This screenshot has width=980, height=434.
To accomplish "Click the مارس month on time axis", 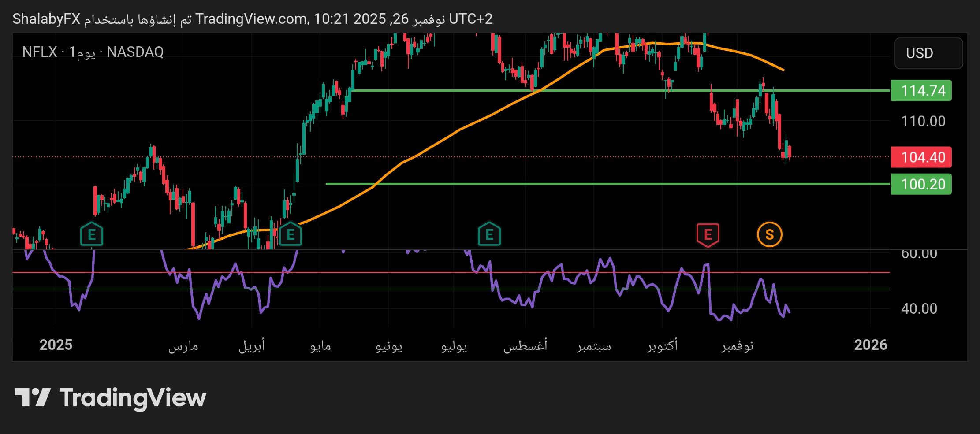I will click(183, 346).
